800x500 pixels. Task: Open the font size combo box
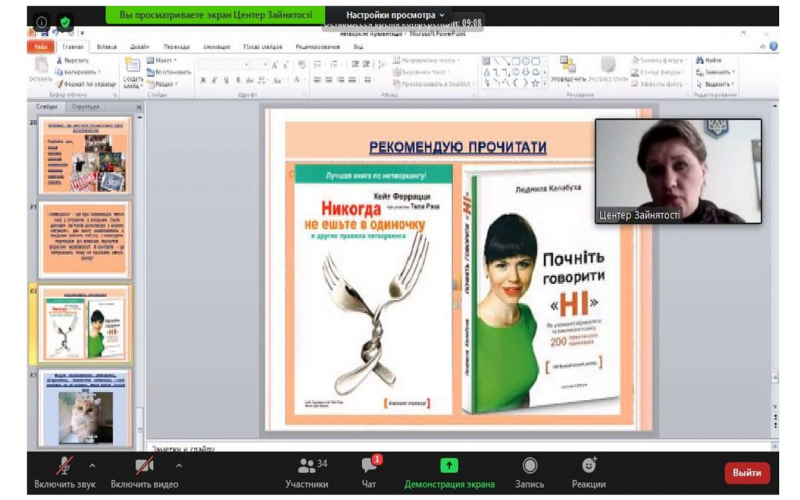pos(260,65)
